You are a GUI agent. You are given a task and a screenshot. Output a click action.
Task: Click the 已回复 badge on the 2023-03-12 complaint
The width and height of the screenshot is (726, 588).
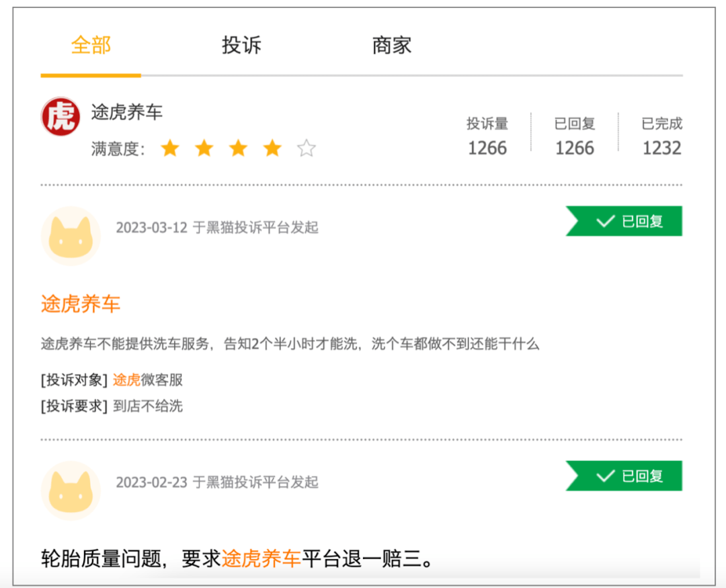tap(624, 221)
